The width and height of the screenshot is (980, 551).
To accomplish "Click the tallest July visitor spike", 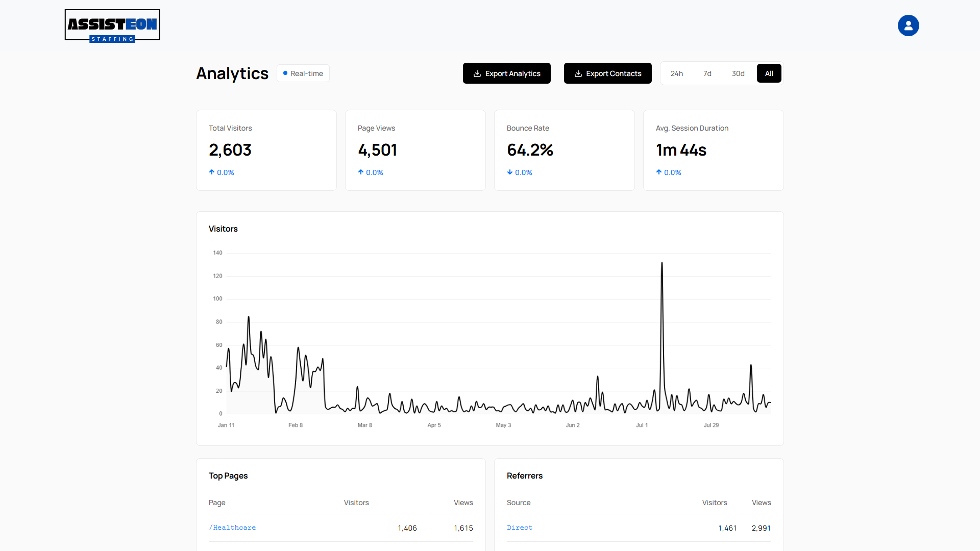I will click(662, 264).
